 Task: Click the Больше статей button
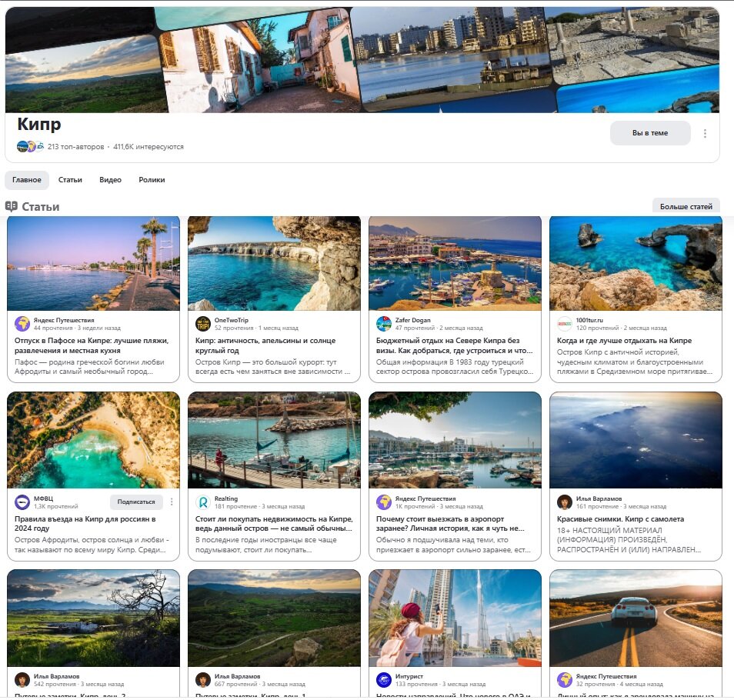tap(686, 206)
